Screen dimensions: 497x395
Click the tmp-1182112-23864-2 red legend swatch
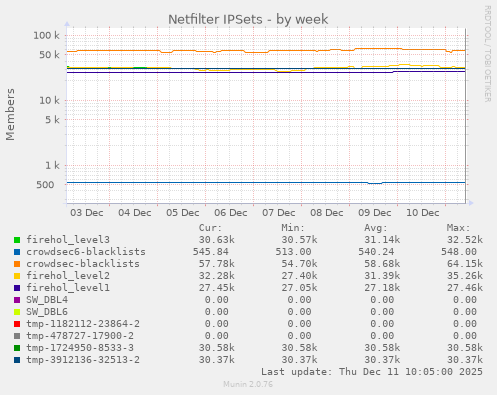point(17,324)
